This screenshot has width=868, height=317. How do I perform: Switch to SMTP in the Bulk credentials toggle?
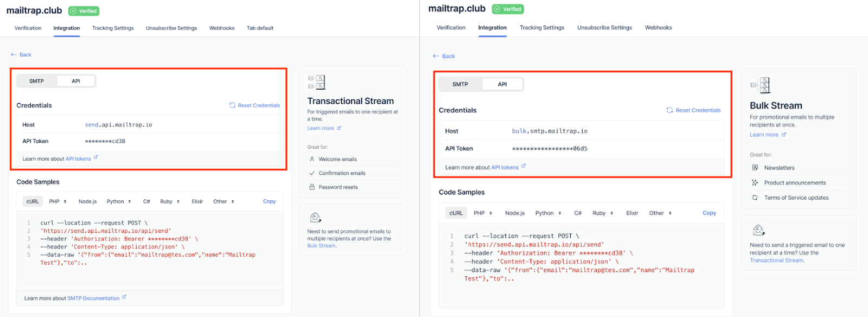pyautogui.click(x=460, y=84)
